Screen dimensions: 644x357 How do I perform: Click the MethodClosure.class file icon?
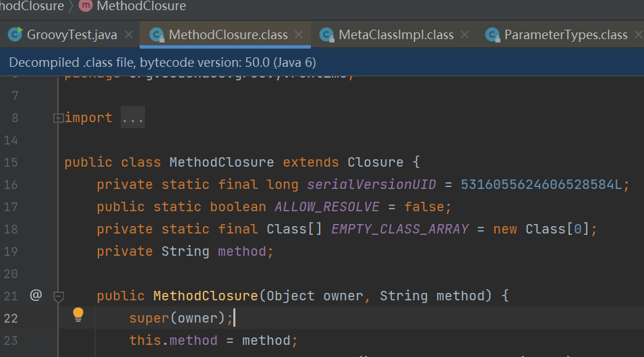click(x=156, y=34)
